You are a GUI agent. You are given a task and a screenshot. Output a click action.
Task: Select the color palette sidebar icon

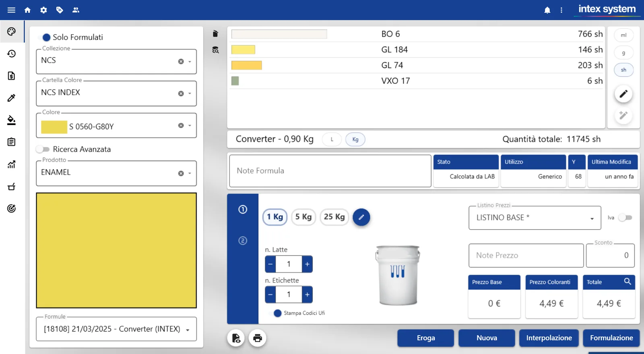pos(11,31)
